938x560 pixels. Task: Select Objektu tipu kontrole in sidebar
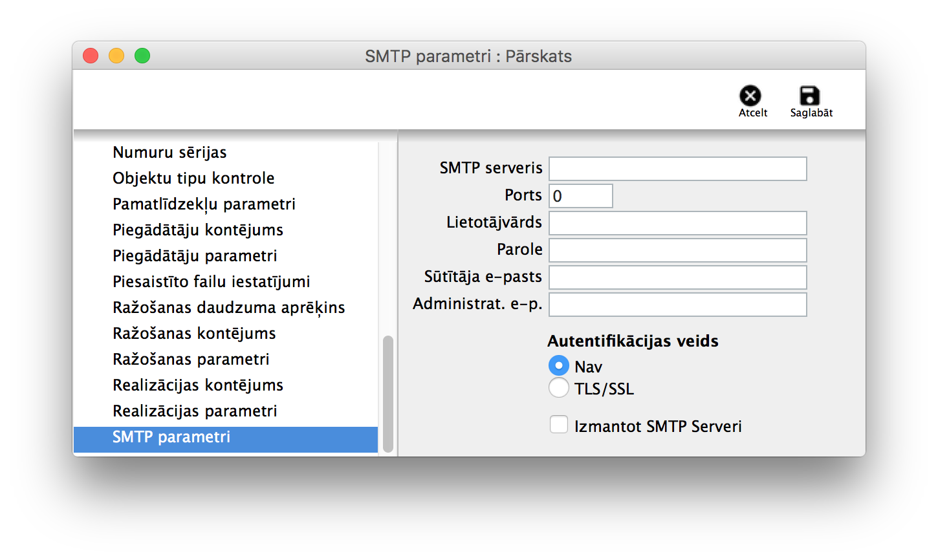[x=193, y=178]
